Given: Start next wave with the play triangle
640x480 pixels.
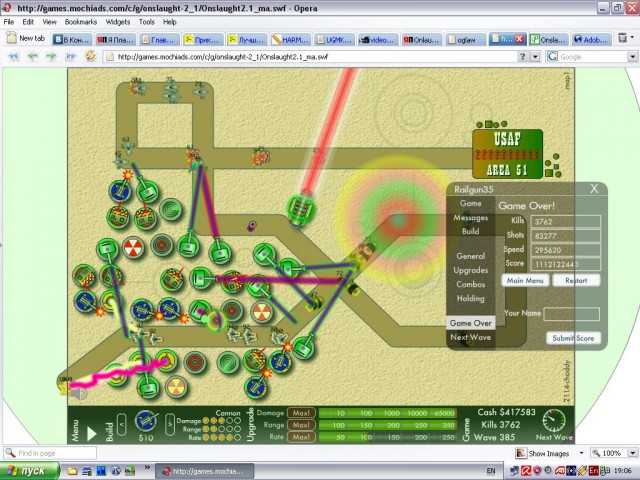Looking at the screenshot, I should pos(92,433).
